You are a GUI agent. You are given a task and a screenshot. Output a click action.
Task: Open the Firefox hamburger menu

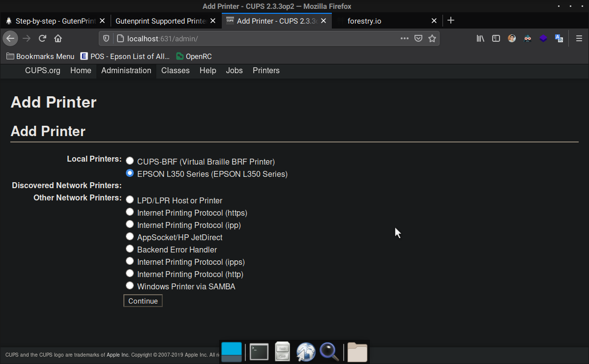tap(579, 38)
